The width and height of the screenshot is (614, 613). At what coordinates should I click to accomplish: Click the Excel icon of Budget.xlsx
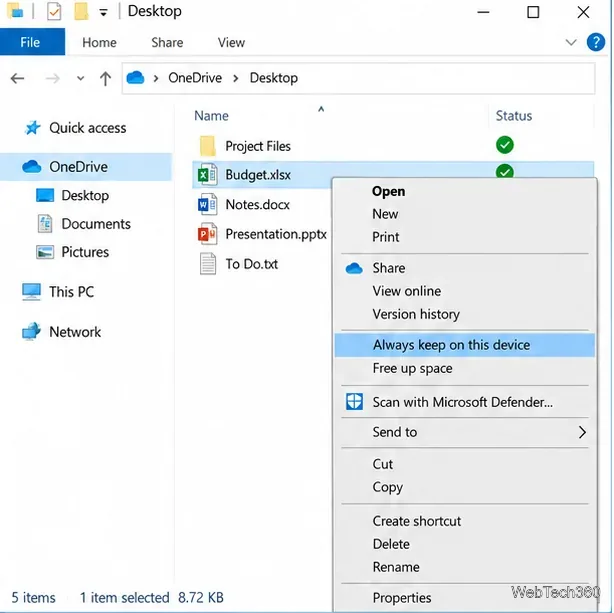click(x=207, y=175)
